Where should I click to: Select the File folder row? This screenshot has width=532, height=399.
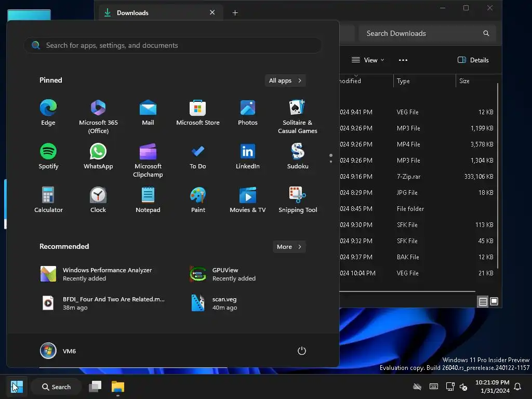click(417, 209)
